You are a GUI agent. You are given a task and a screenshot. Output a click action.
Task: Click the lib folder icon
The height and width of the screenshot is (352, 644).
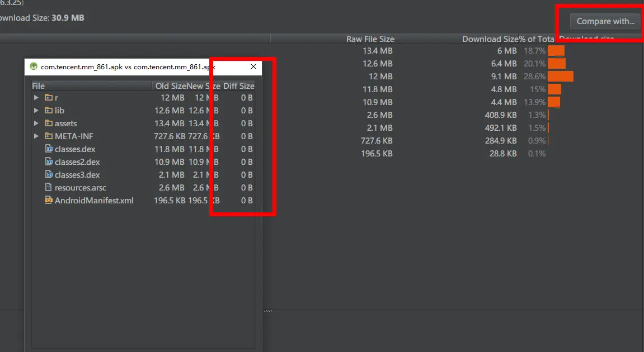tap(49, 111)
